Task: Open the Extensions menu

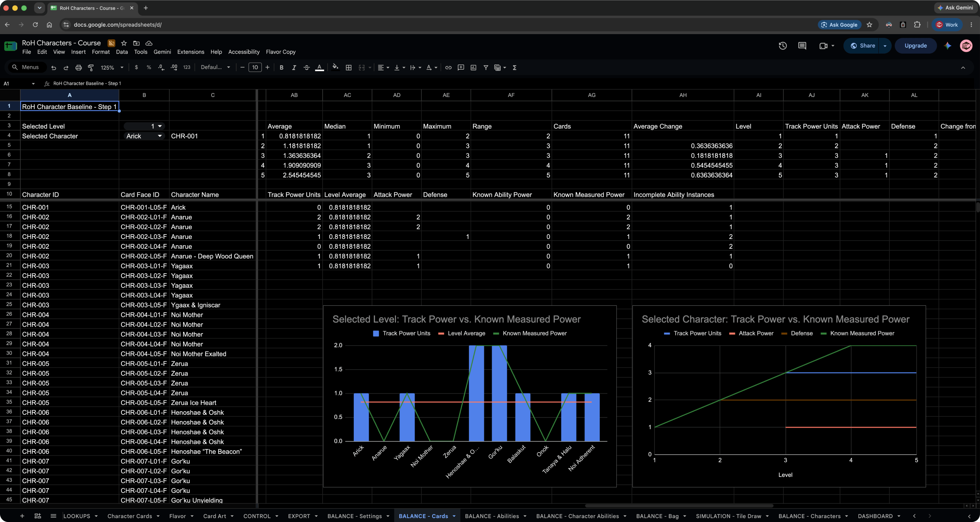Action: 191,52
